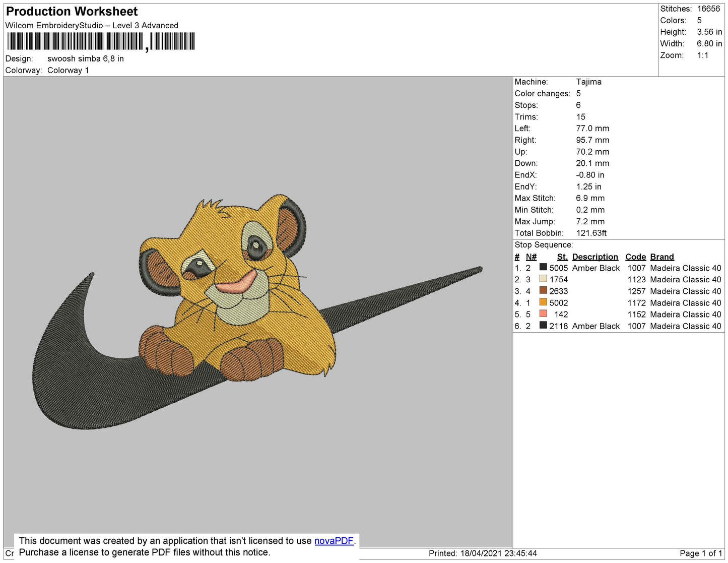Click the black swatch for stitch 2118

click(543, 325)
